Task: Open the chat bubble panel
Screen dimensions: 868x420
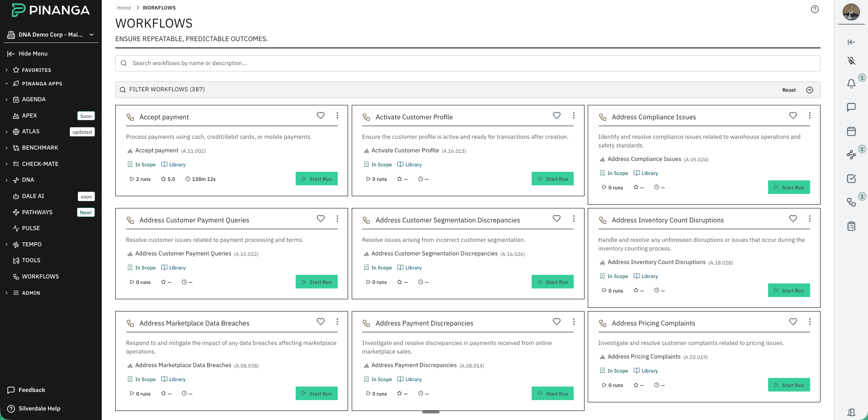Action: tap(851, 107)
